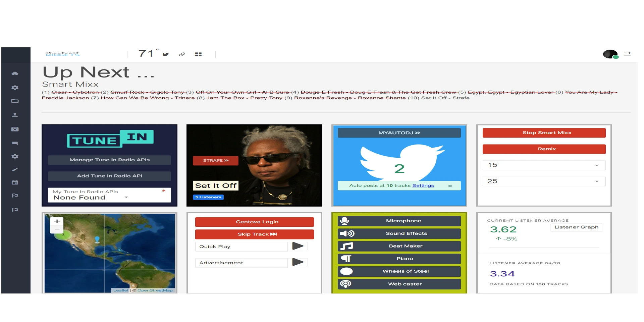Click the Shoutcast Widgets logo

(62, 54)
